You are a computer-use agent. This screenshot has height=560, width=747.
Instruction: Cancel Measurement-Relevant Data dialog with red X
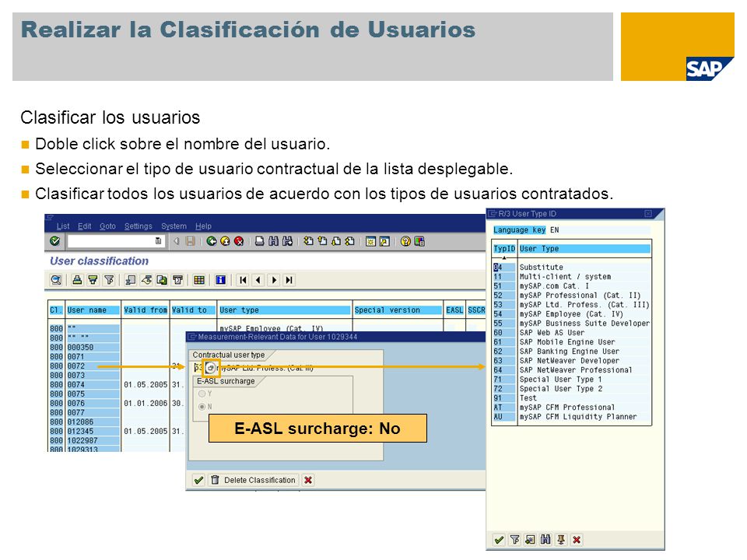(308, 480)
